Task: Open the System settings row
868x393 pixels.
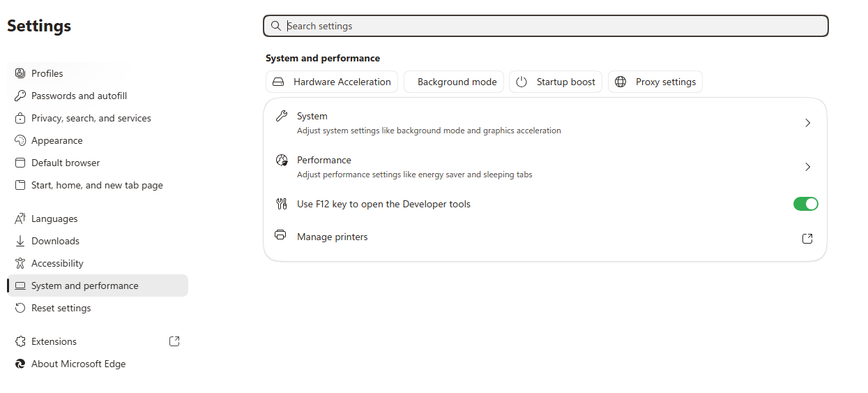Action: 545,123
